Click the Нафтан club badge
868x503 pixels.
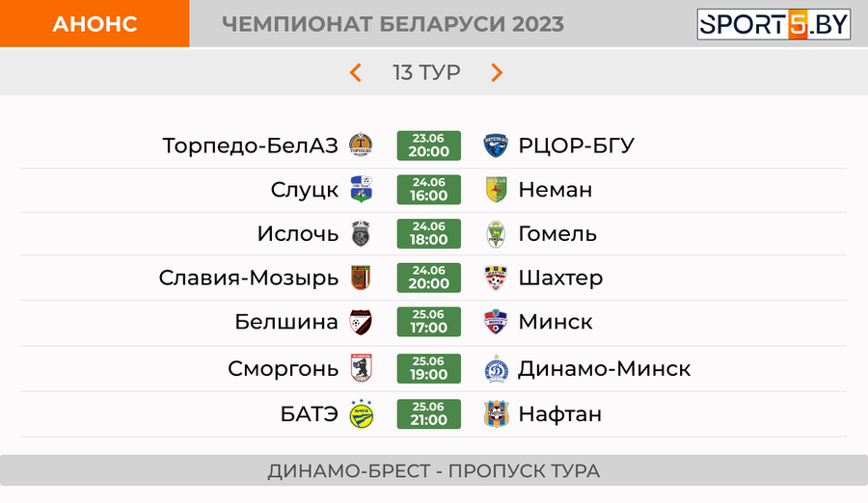pos(496,413)
